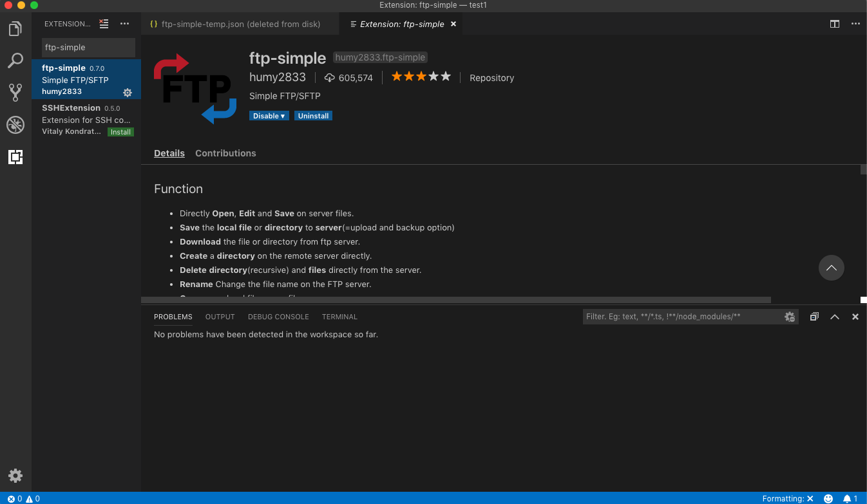Open notifications bell in status bar
This screenshot has height=504, width=867.
point(850,499)
